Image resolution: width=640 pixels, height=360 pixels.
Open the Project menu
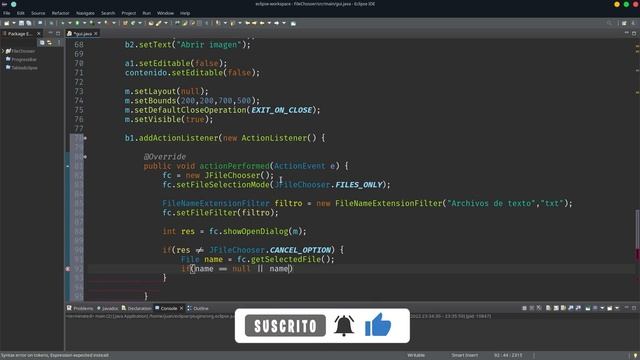[129, 13]
